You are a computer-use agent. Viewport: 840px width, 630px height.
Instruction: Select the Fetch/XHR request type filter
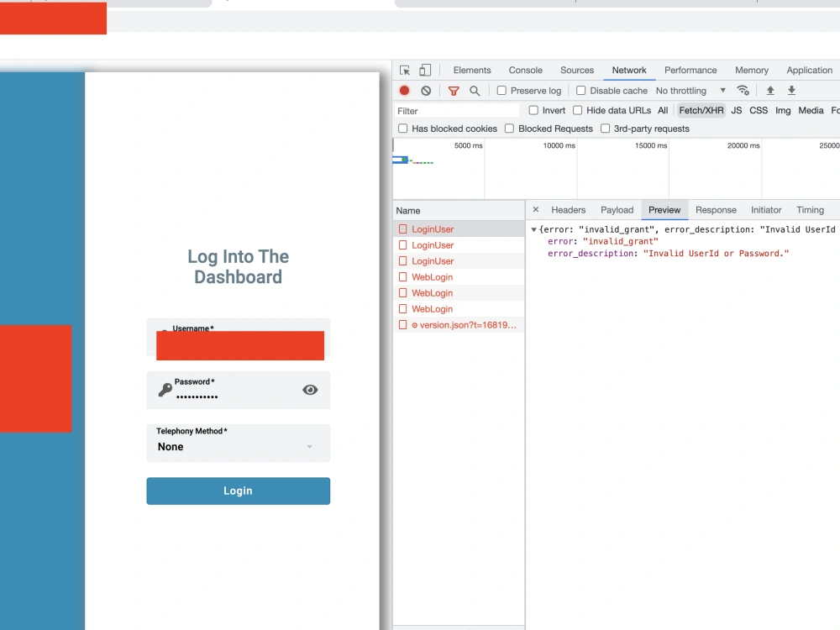tap(701, 110)
